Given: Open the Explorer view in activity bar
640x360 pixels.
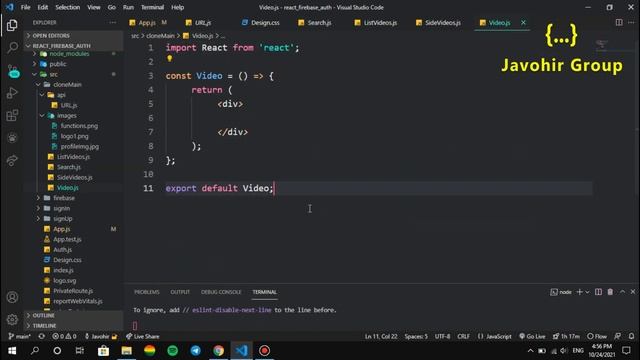Looking at the screenshot, I should pos(12,25).
